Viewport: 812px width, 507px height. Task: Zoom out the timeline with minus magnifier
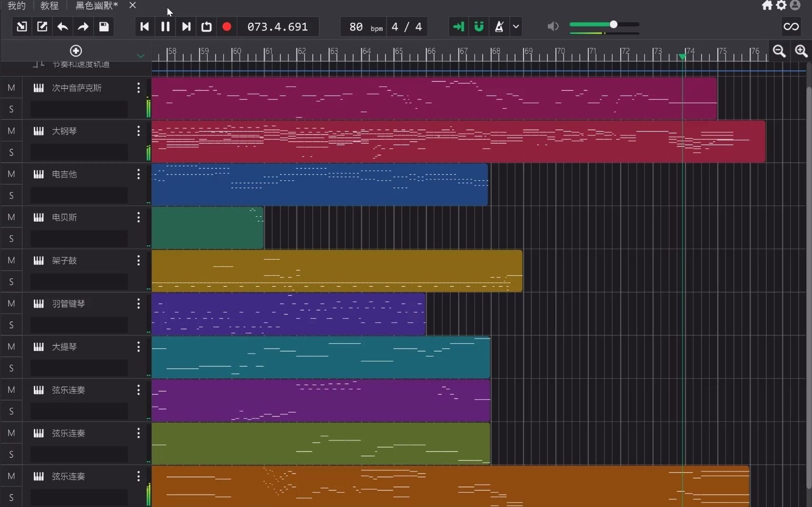click(x=779, y=51)
